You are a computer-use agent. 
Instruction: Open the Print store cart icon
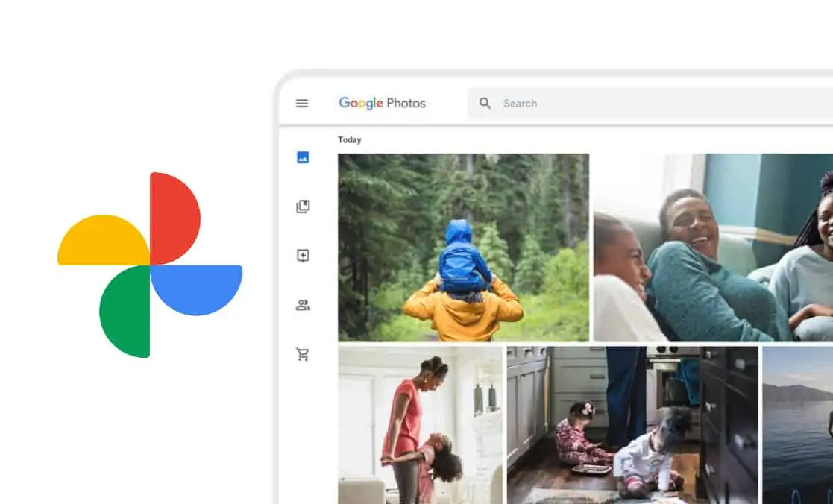(303, 354)
